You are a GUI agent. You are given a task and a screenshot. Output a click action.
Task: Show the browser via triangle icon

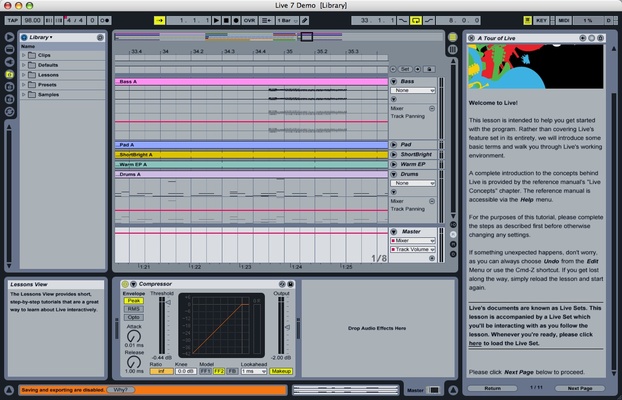tap(10, 37)
